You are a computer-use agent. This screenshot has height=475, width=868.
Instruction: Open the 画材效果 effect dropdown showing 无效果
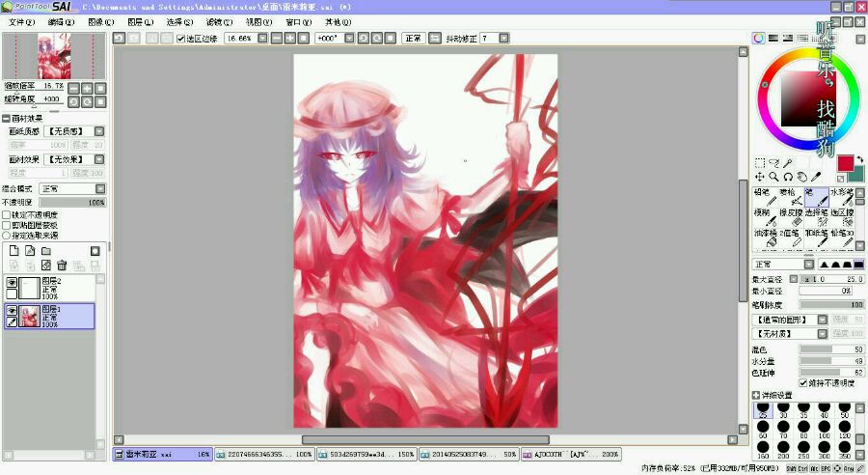click(99, 159)
